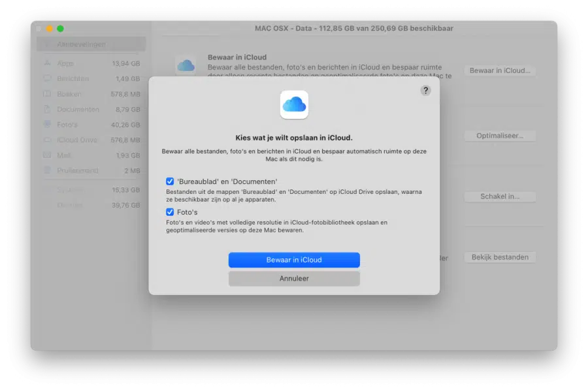Click the iCloud icon in dialog
Screen dimensions: 588x391
point(294,104)
